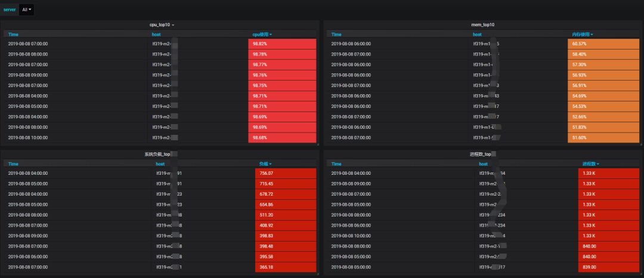This screenshot has width=644, height=278.
Task: Select the 98.76% cpu usage cell
Action: click(x=282, y=75)
